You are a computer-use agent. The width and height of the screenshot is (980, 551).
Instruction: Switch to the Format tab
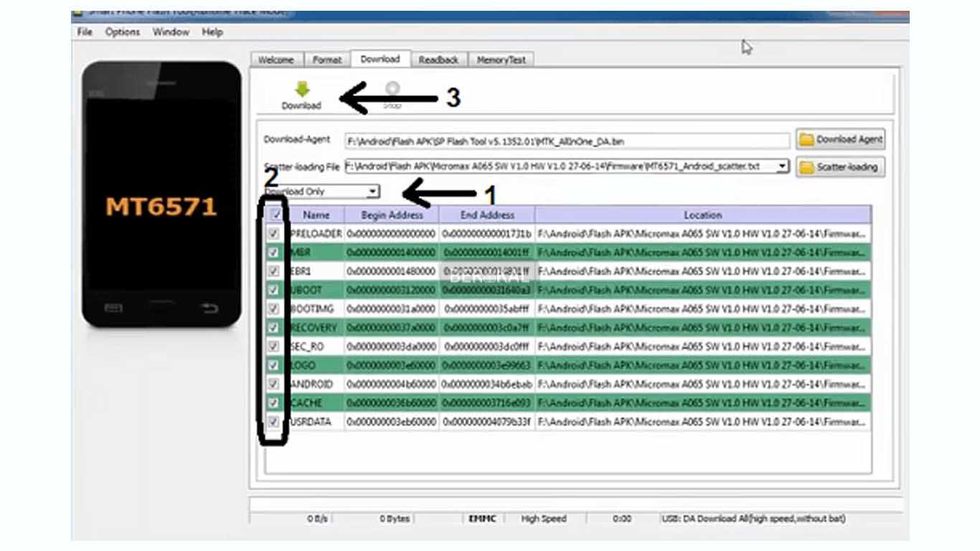click(327, 60)
